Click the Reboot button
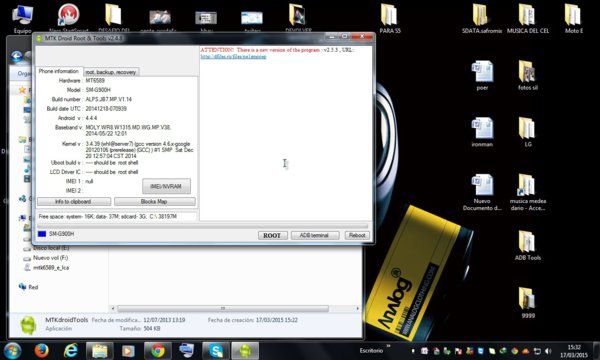The height and width of the screenshot is (360, 600). click(x=357, y=235)
